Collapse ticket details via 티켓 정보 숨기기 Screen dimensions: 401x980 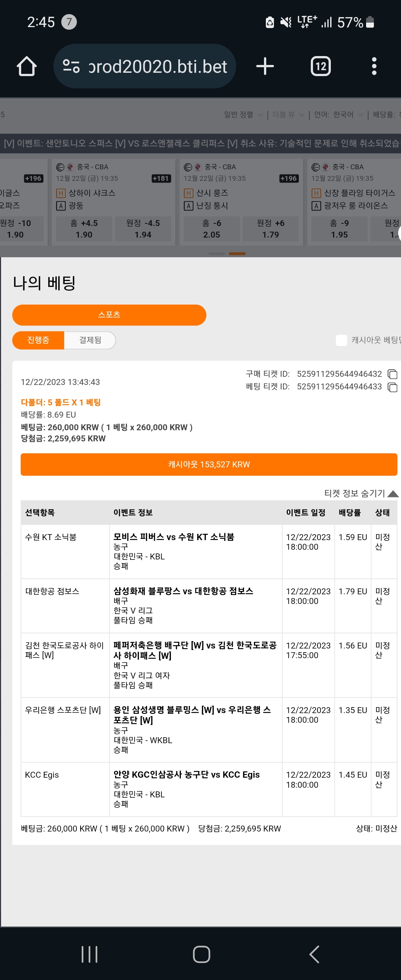(x=361, y=493)
